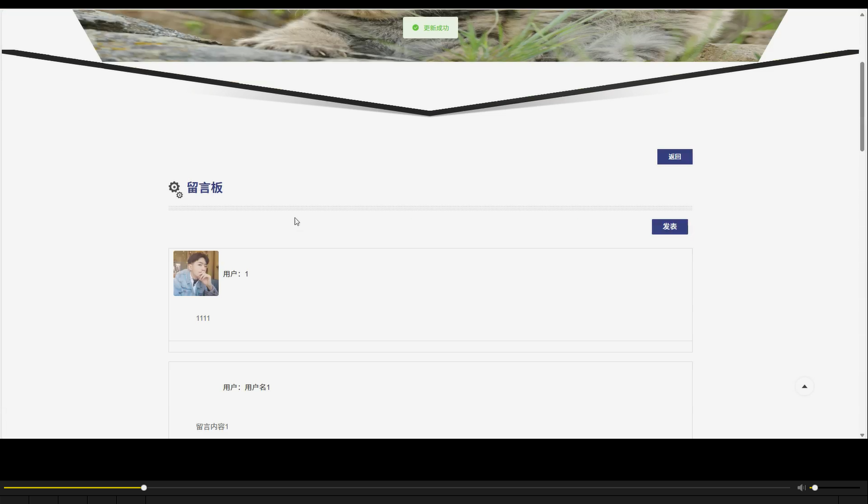Click the 发表 button
The image size is (868, 504).
pos(669,226)
